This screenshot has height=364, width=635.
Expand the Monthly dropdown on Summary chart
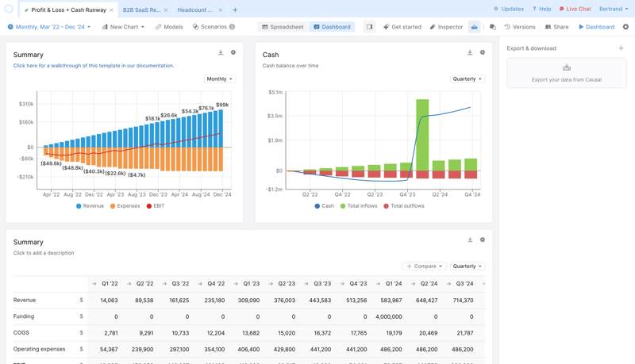click(220, 79)
